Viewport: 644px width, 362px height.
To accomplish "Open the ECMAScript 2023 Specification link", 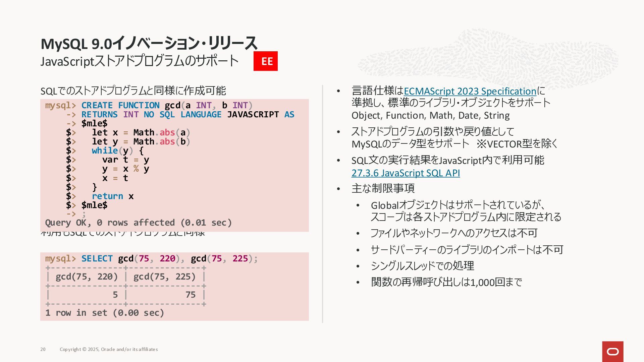I will click(470, 91).
